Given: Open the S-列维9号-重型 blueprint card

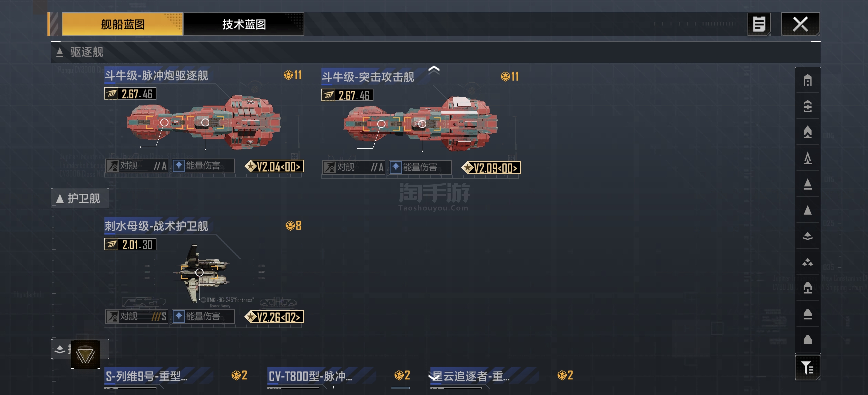Looking at the screenshot, I should tap(158, 376).
